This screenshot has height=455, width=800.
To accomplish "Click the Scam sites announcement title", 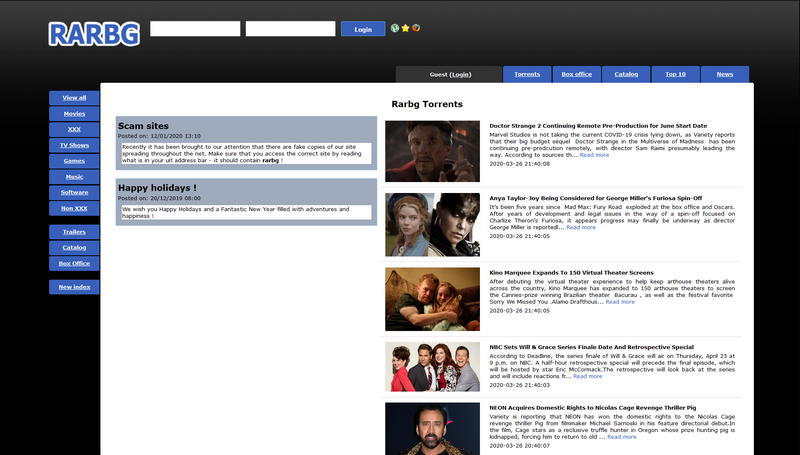I will click(x=143, y=126).
